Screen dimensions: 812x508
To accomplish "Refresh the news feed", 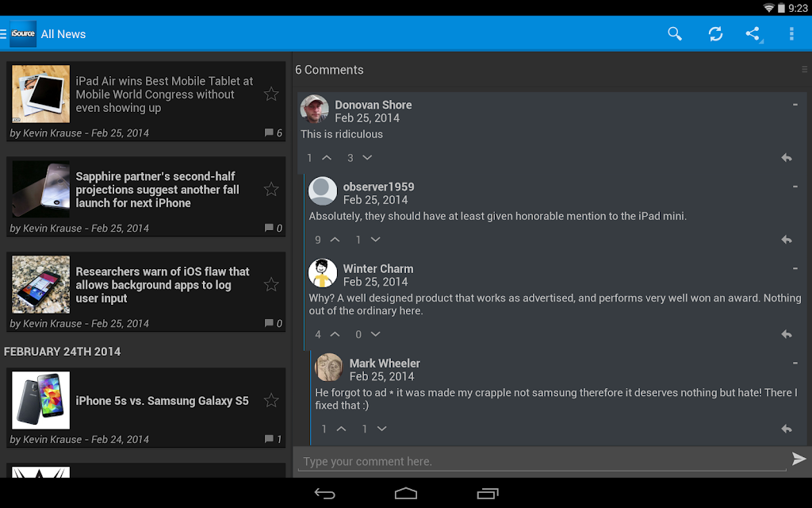I will tap(715, 33).
